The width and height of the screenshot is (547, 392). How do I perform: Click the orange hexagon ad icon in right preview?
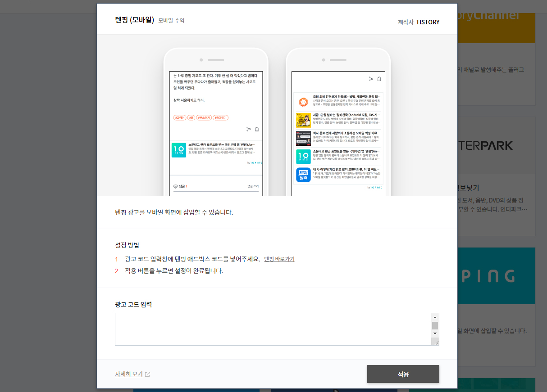coord(303,102)
